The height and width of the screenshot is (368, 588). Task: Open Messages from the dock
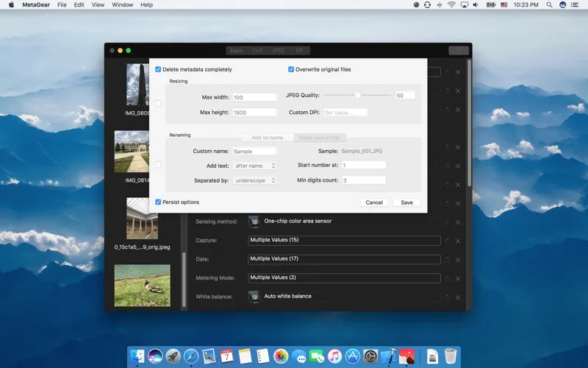[x=299, y=356]
